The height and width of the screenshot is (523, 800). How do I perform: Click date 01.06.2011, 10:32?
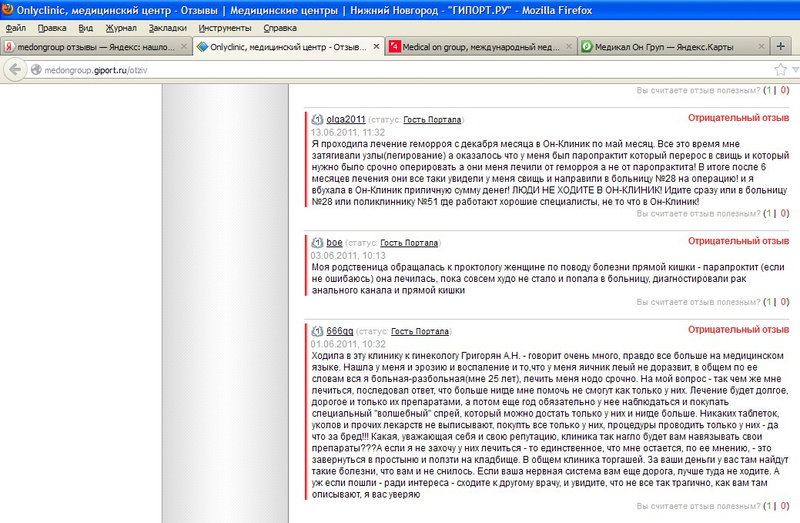pyautogui.click(x=348, y=344)
